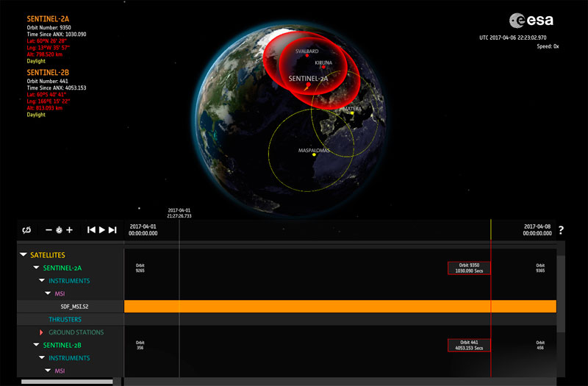
Task: Select the SDF_MSI.S2 row
Action: pyautogui.click(x=70, y=307)
